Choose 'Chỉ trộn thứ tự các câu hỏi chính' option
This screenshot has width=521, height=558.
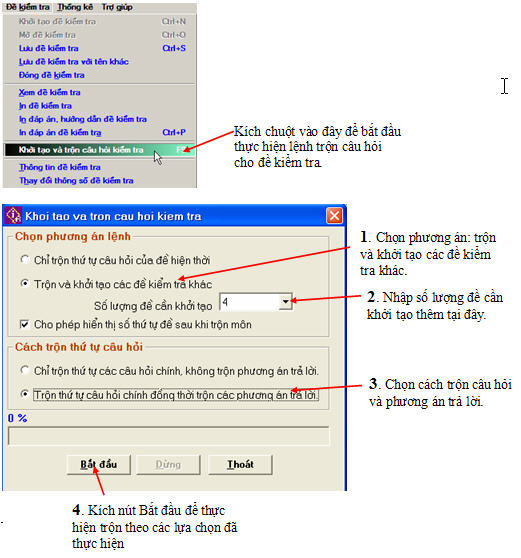pyautogui.click(x=25, y=370)
